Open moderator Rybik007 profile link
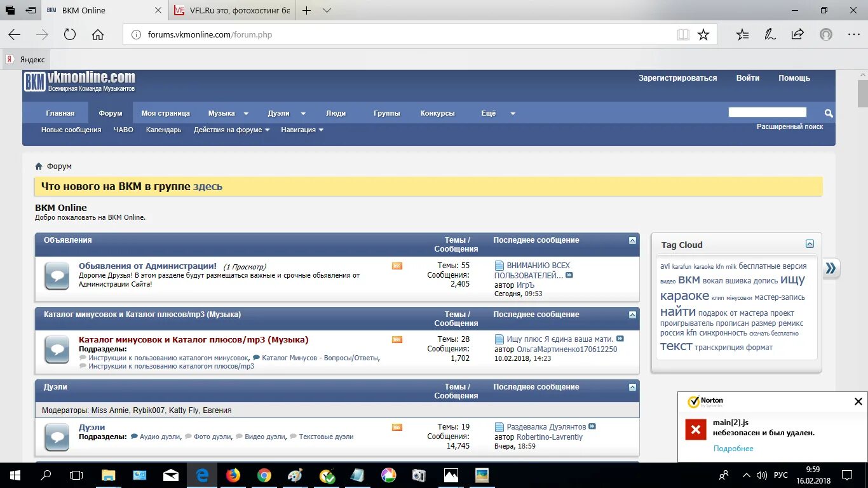 (147, 410)
